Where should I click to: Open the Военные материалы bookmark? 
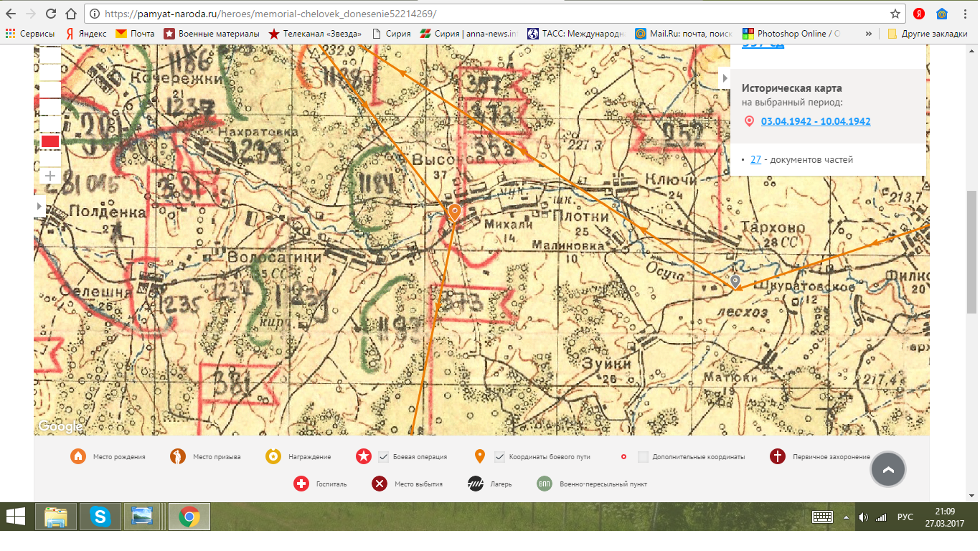click(x=212, y=34)
